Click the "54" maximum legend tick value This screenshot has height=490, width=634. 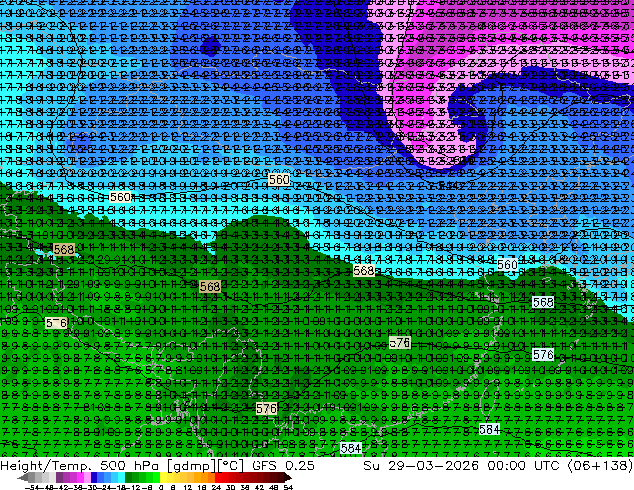pos(288,487)
